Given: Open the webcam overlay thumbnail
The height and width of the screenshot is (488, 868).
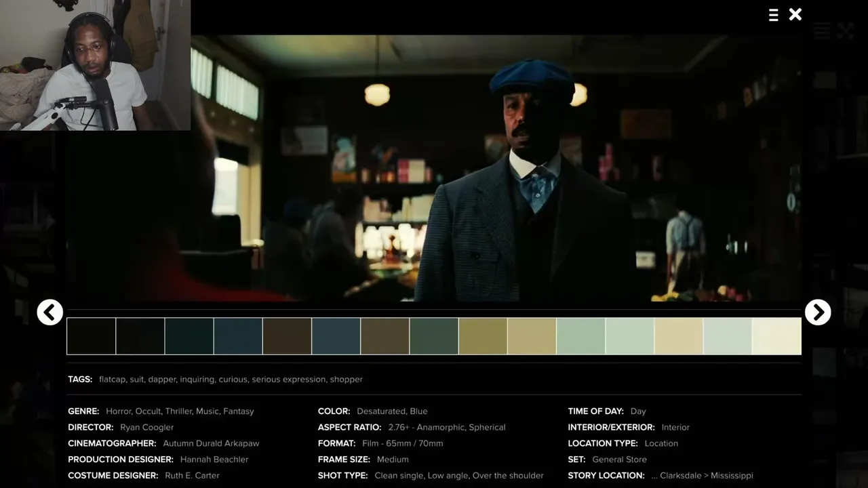Looking at the screenshot, I should click(95, 65).
